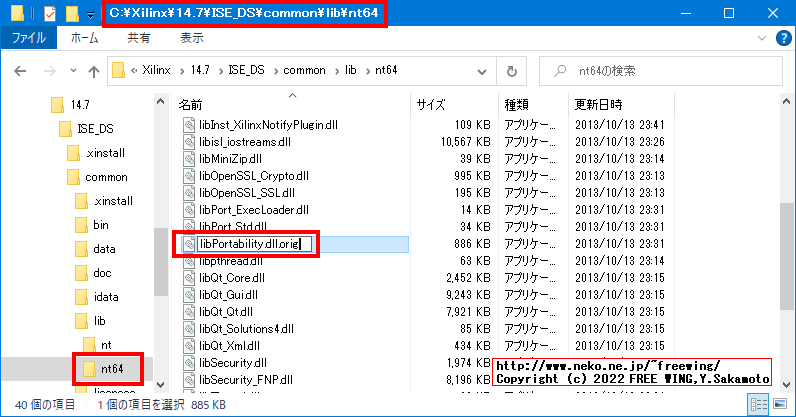The width and height of the screenshot is (796, 417).
Task: Click the Forward navigation arrow
Action: [49, 71]
